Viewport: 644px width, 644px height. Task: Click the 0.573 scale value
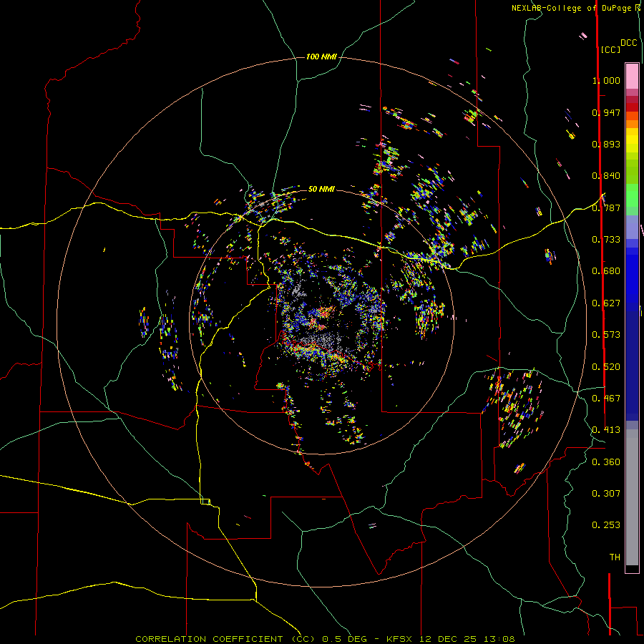click(x=606, y=335)
